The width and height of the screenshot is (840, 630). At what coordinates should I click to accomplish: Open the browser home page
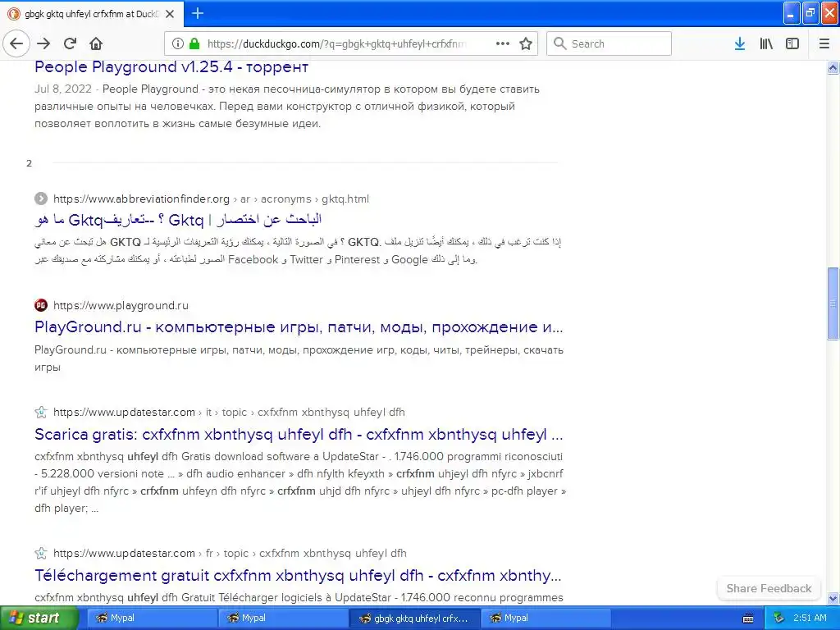pyautogui.click(x=96, y=43)
